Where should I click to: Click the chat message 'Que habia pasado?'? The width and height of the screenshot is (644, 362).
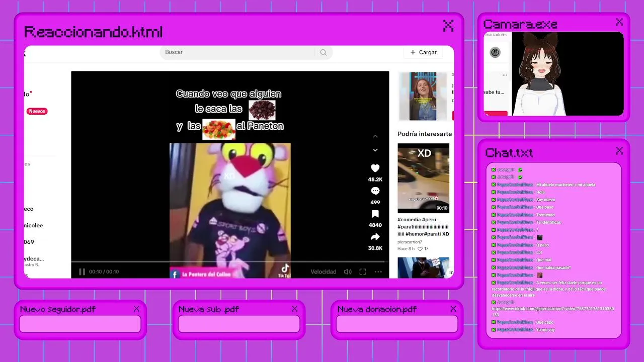coord(553,267)
